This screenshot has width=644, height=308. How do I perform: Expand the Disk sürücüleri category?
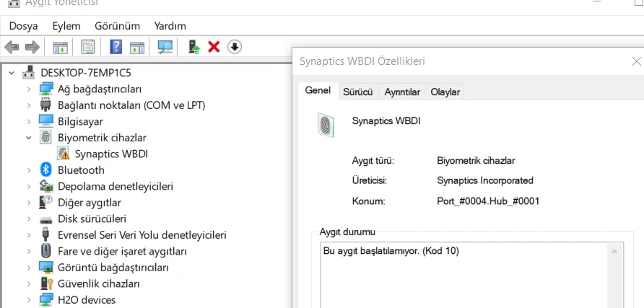[x=29, y=219]
